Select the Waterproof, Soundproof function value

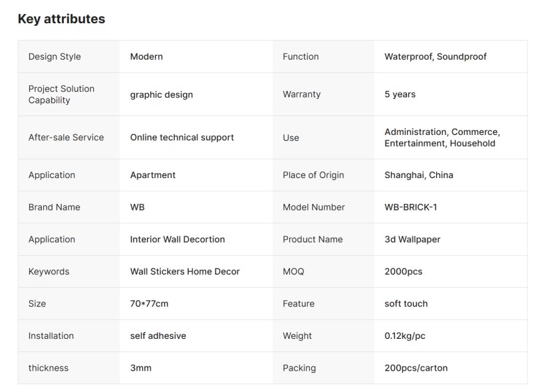435,56
